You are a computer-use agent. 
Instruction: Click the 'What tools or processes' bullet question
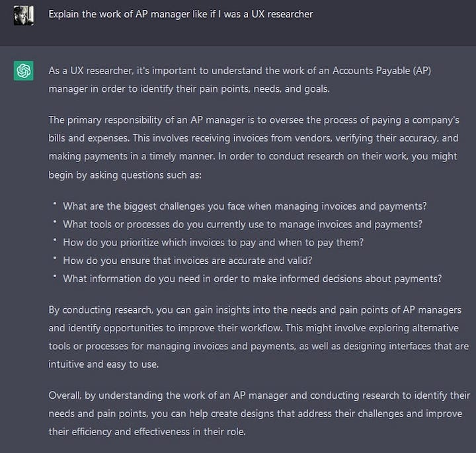243,224
